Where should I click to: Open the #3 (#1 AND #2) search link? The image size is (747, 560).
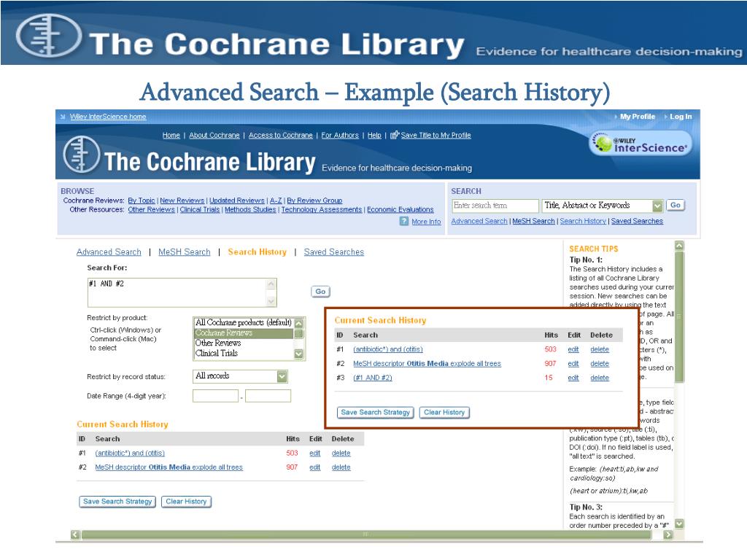(x=373, y=378)
